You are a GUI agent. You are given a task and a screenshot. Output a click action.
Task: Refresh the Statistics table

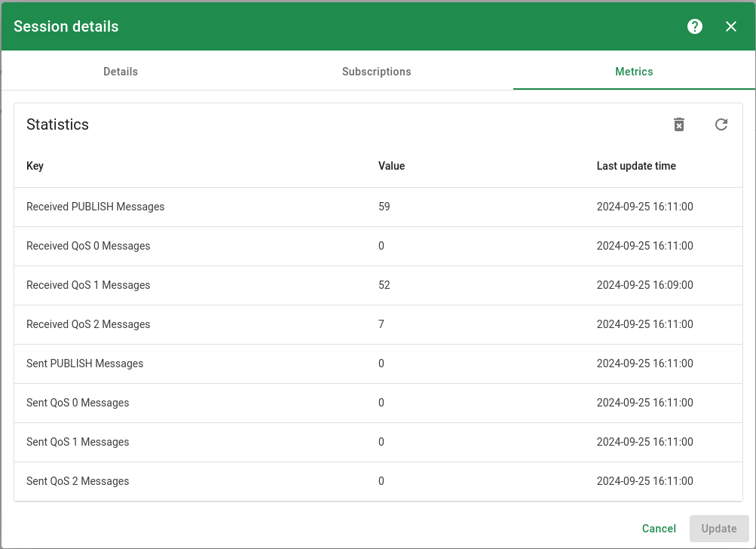click(x=721, y=124)
